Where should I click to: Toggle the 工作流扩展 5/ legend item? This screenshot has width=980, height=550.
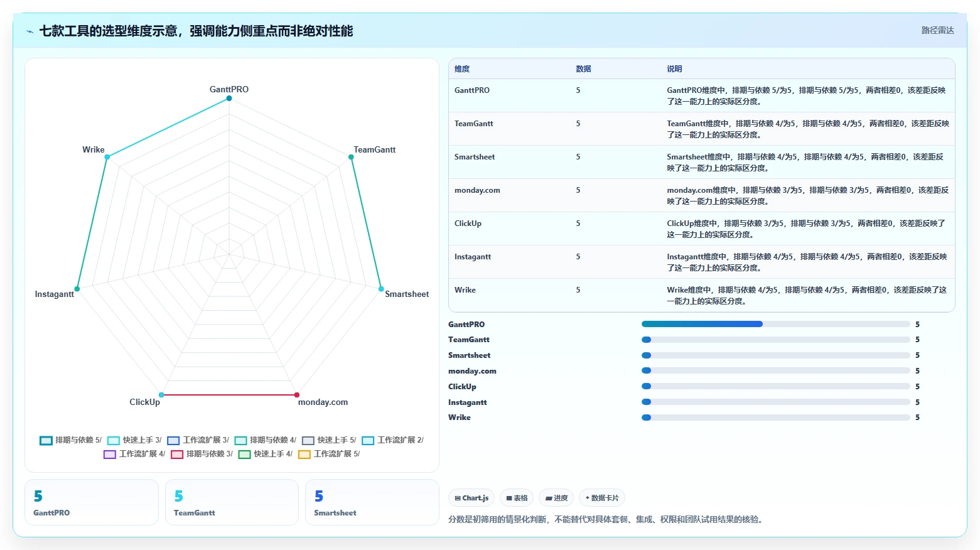[x=329, y=454]
